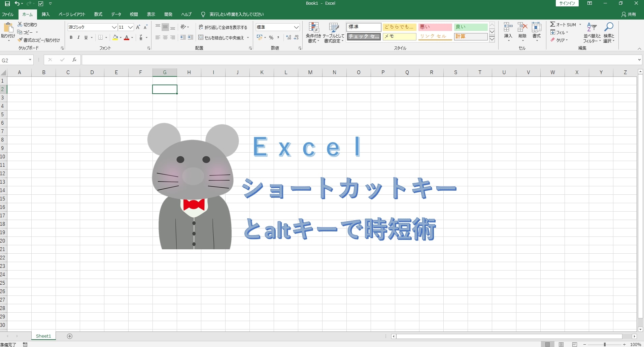Viewport: 644px width, 347px height.
Task: Decrease font size with small A icon
Action: [x=145, y=27]
